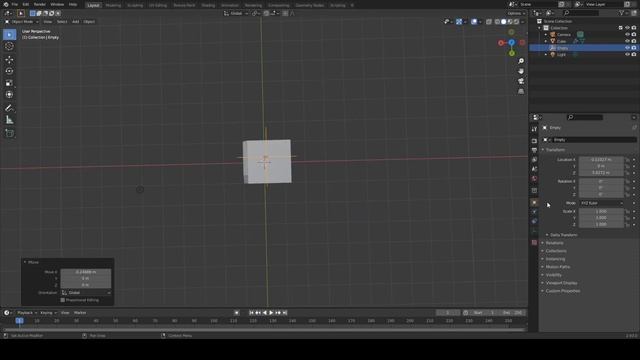
Task: Hide Empty in viewport via eye icon
Action: tap(627, 48)
